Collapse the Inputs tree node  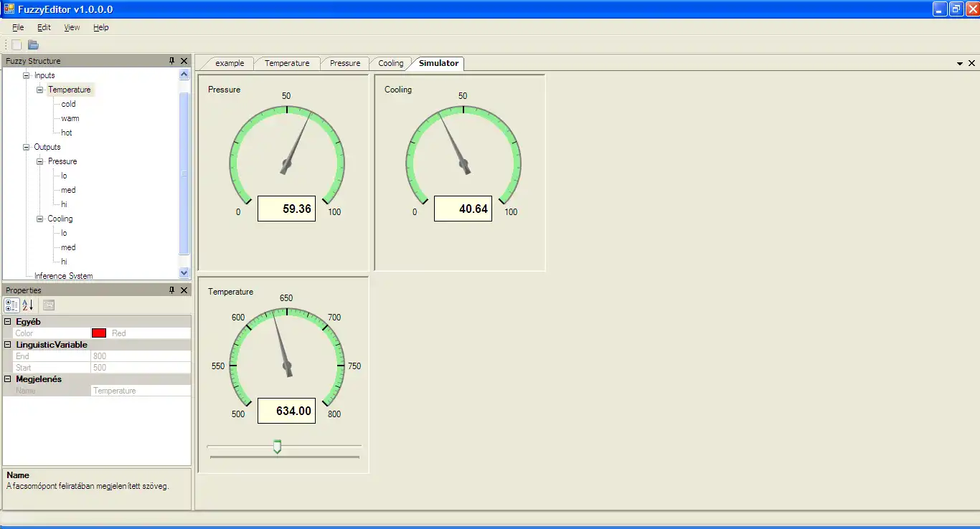point(27,75)
